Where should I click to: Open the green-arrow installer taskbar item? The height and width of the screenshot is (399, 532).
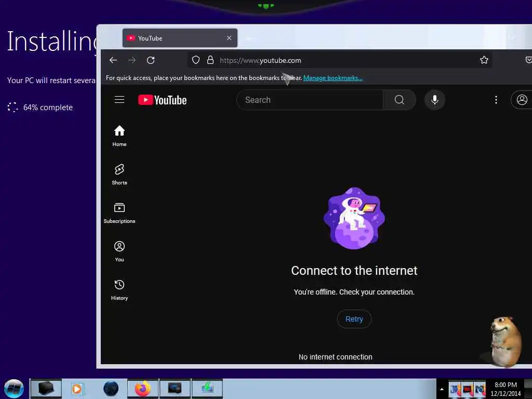pos(207,389)
